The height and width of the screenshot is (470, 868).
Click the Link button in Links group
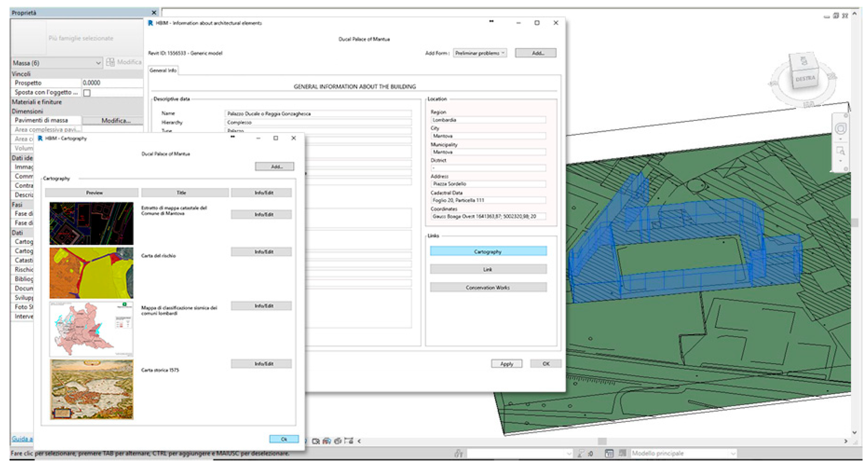coord(488,269)
